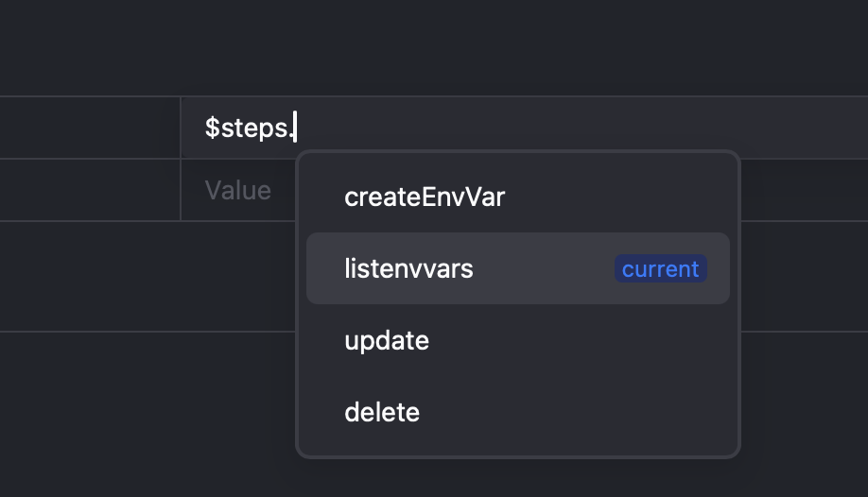Insert createEnvVar step reference
This screenshot has width=868, height=497.
(425, 197)
